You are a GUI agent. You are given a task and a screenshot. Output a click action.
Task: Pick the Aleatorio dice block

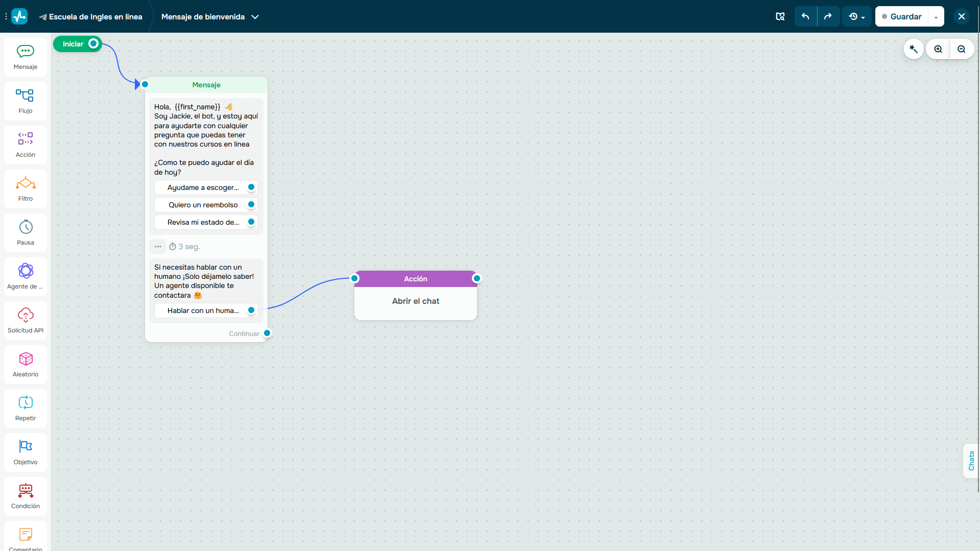pos(26,365)
